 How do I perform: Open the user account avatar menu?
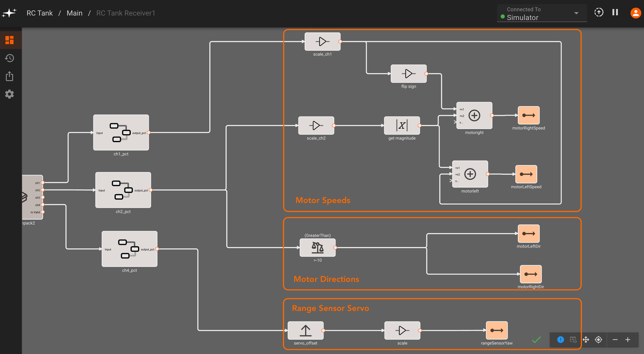pyautogui.click(x=635, y=13)
